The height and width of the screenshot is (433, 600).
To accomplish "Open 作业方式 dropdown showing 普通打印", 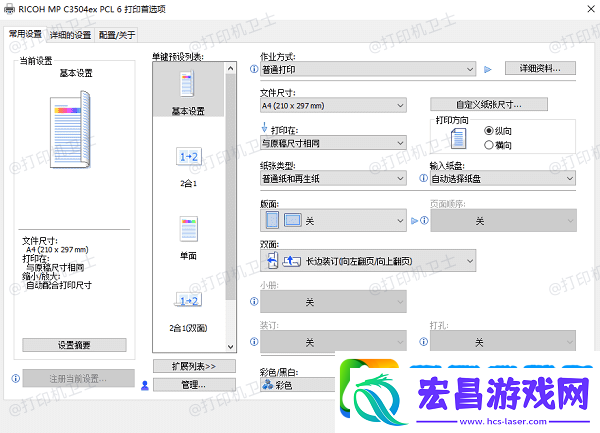I will 368,69.
